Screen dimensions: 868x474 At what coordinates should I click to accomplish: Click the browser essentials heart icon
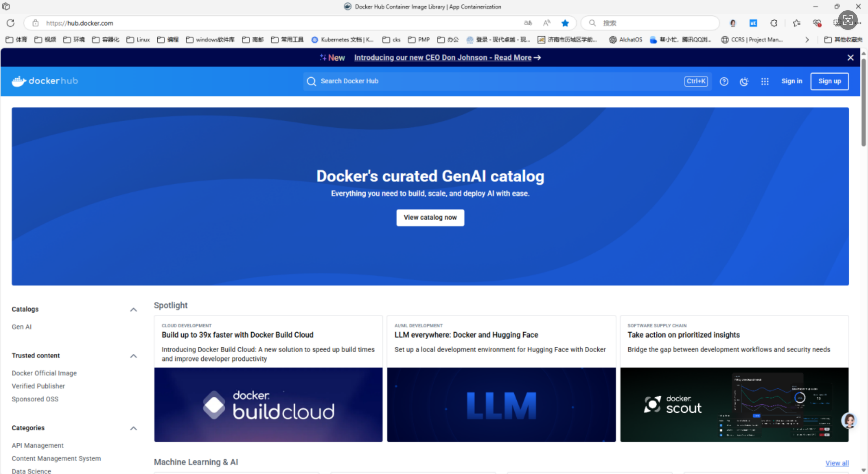point(817,23)
